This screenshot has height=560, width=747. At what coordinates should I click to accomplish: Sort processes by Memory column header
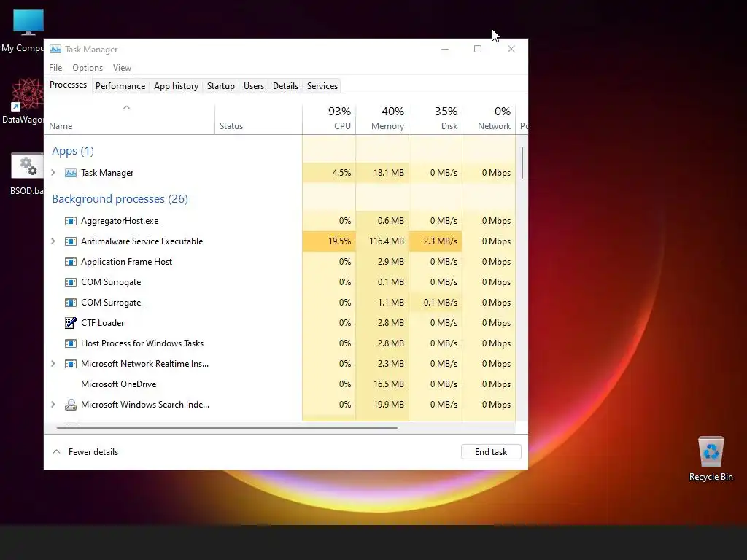(x=382, y=117)
